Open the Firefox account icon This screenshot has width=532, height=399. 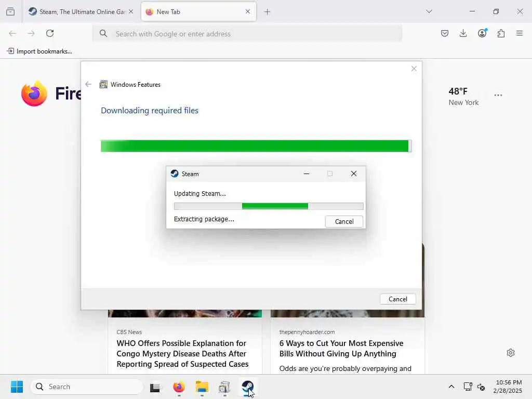(482, 33)
